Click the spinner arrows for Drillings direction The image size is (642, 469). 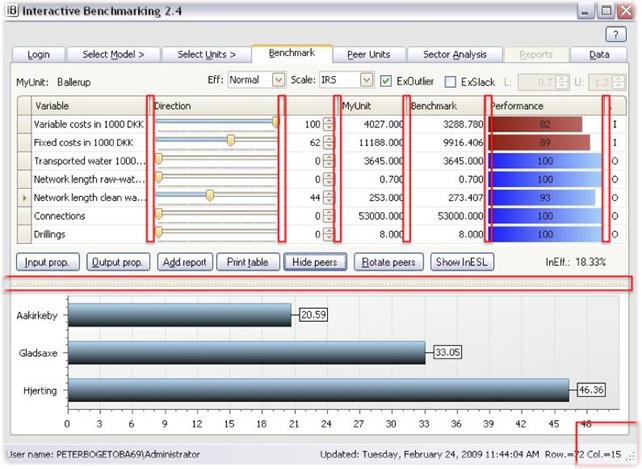point(328,235)
